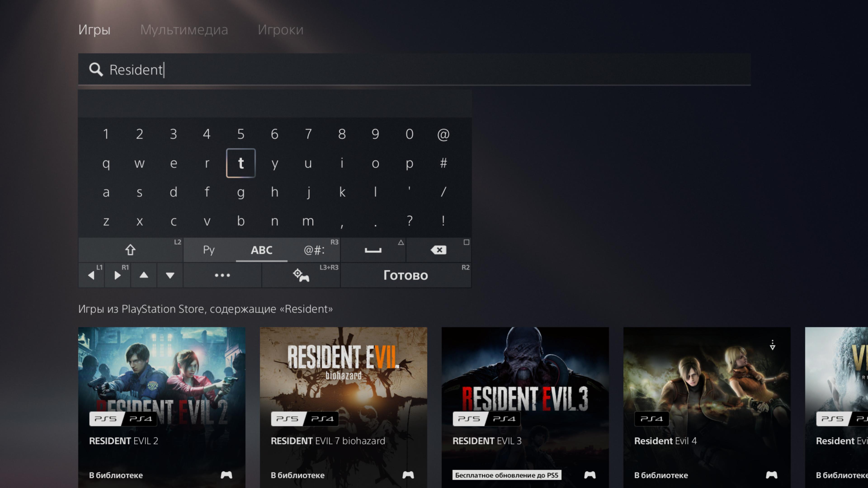Screen dimensions: 868x488
Task: Hit the backspace delete key
Action: 439,250
